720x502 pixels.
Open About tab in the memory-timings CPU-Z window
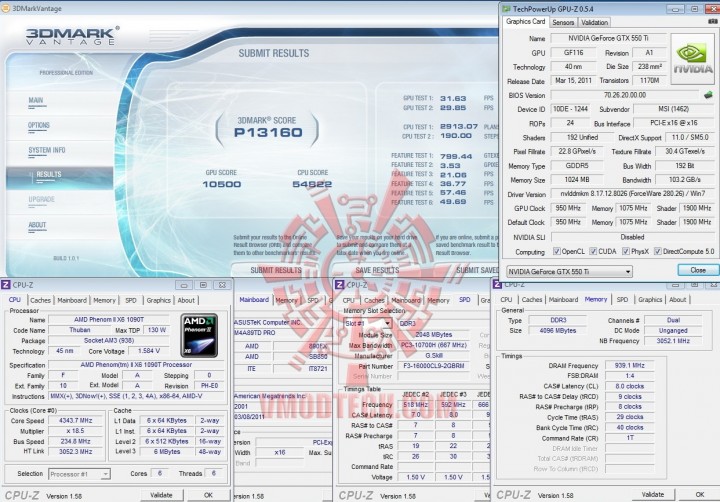coord(677,299)
